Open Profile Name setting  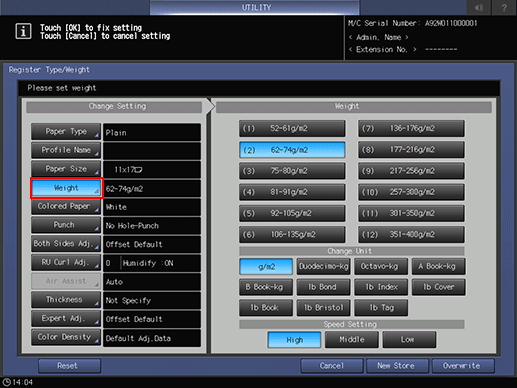(x=66, y=150)
